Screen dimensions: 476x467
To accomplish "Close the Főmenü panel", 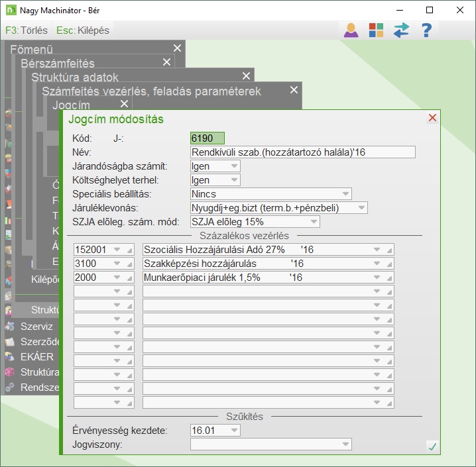I will (177, 48).
